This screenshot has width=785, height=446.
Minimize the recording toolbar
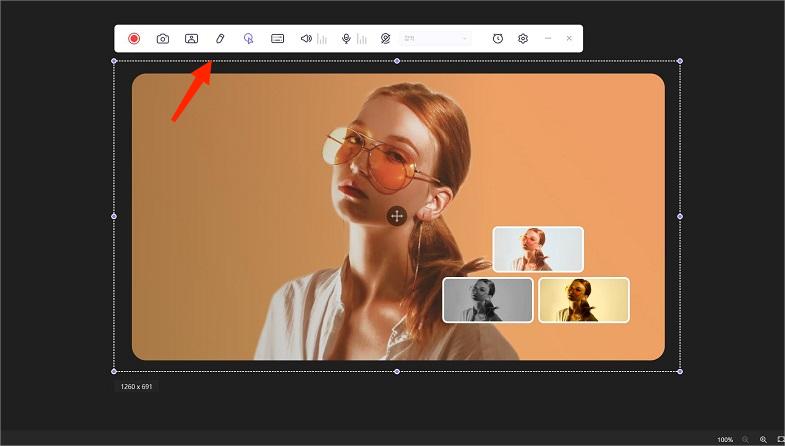548,39
